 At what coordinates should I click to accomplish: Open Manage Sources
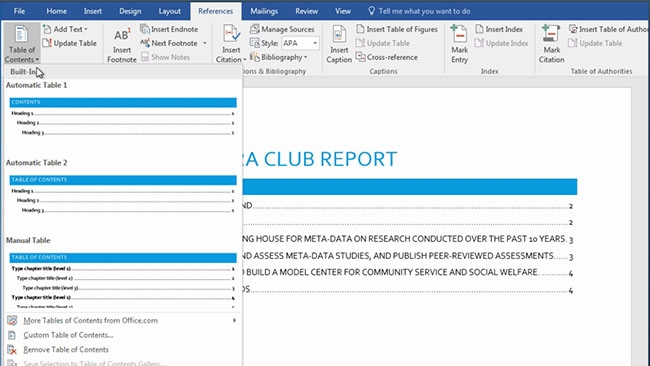pyautogui.click(x=282, y=29)
